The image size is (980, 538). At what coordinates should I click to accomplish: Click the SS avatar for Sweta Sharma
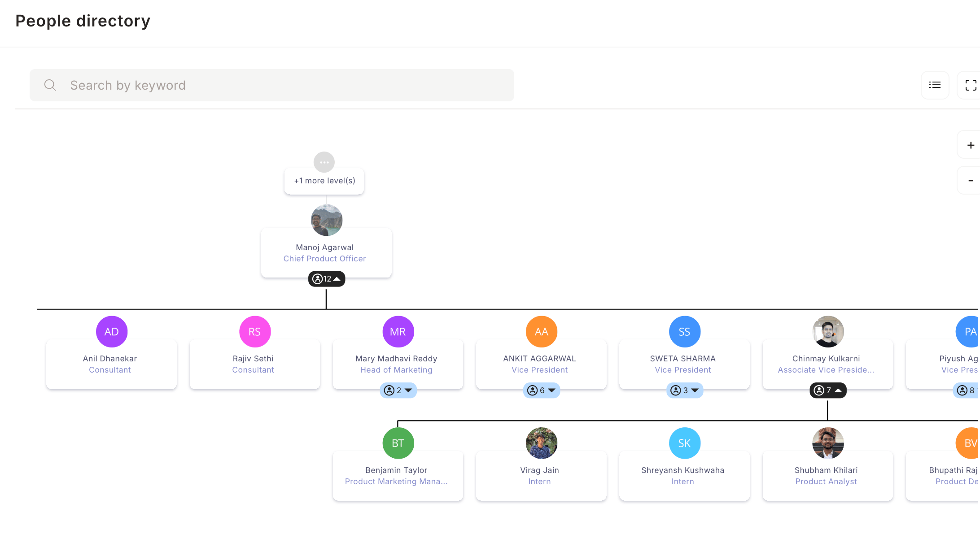tap(685, 332)
